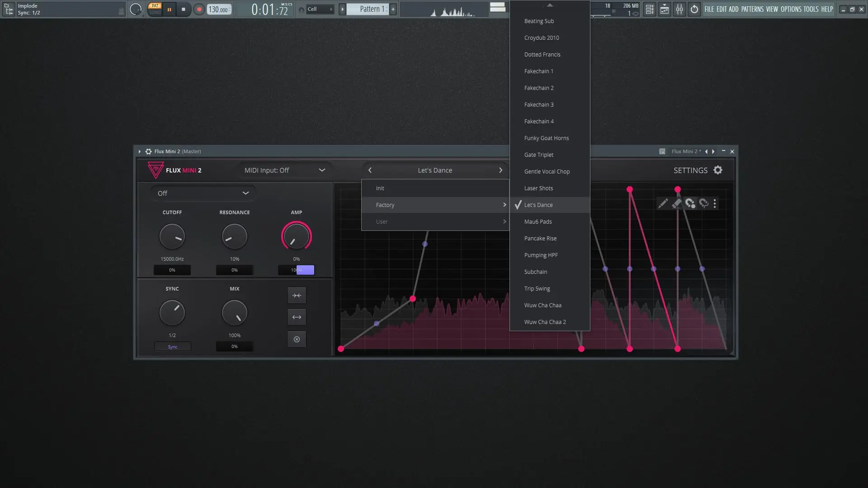Image resolution: width=868 pixels, height=488 pixels.
Task: Toggle point snap magnet in envelope editor
Action: coord(690,204)
